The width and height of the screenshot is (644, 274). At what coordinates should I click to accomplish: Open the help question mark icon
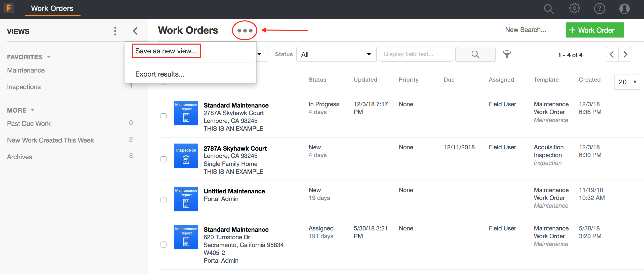(x=599, y=9)
